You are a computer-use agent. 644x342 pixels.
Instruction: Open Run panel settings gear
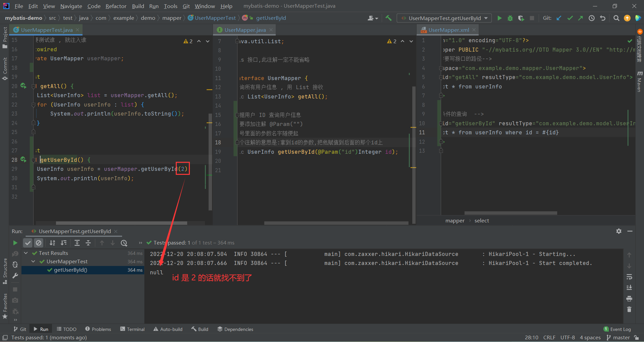point(619,231)
